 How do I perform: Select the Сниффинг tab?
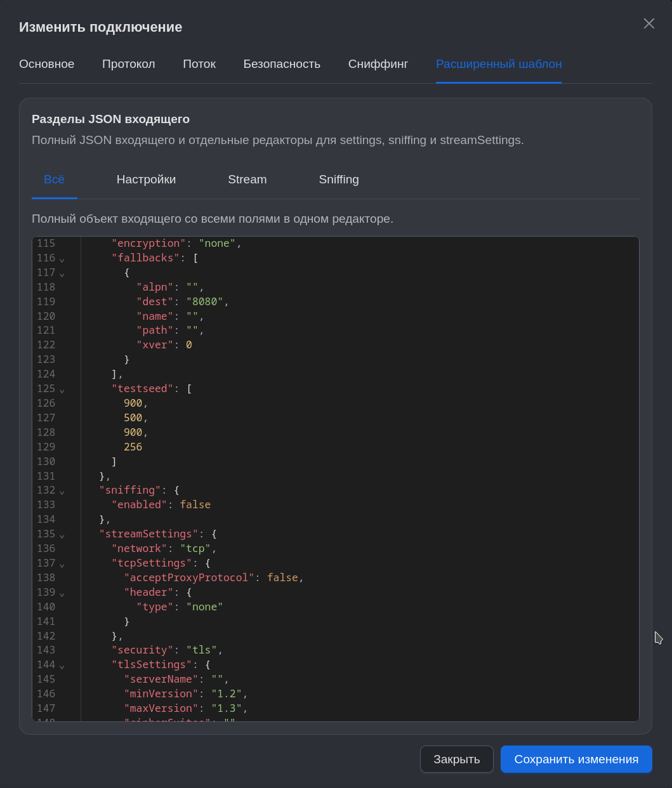click(378, 64)
